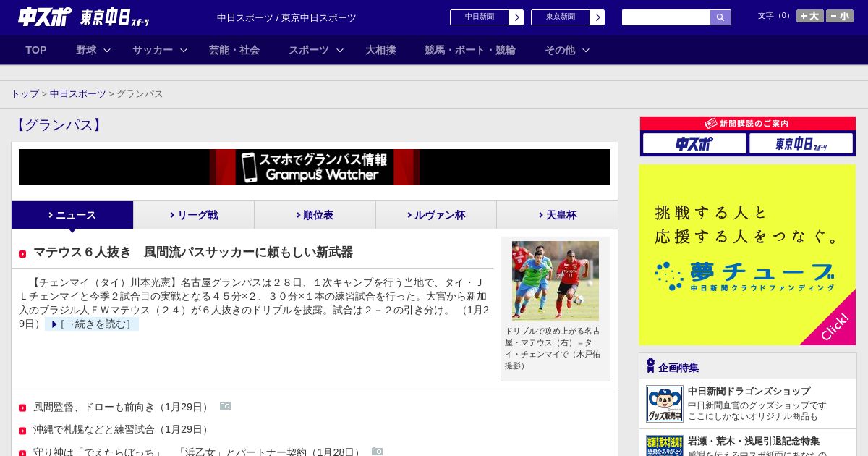This screenshot has height=456, width=868.
Task: Click the arrow beside 東京新聞 button
Action: tap(597, 17)
